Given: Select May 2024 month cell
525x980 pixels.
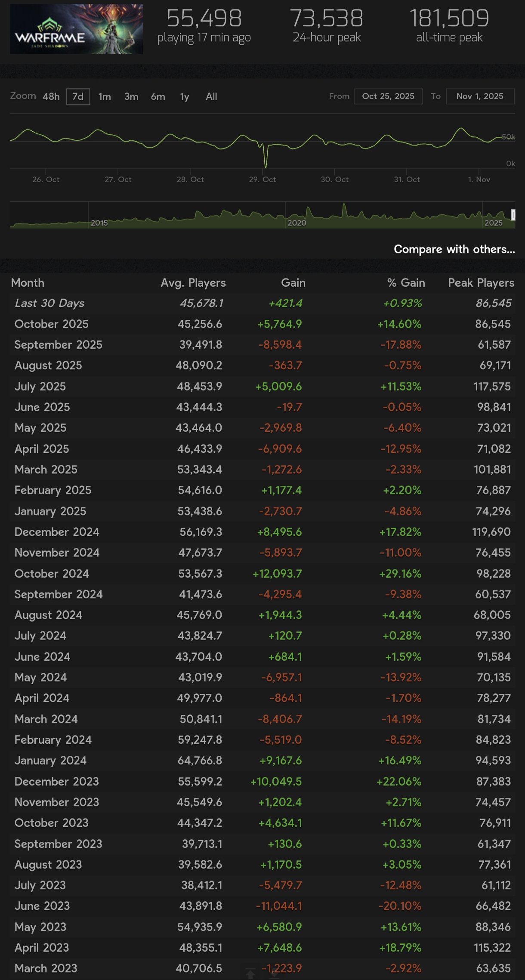Looking at the screenshot, I should [x=40, y=677].
